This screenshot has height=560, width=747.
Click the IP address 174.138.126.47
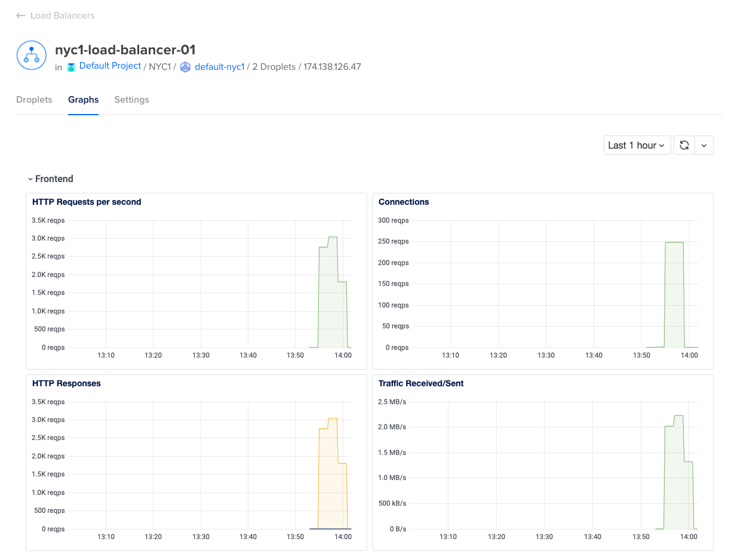[333, 67]
